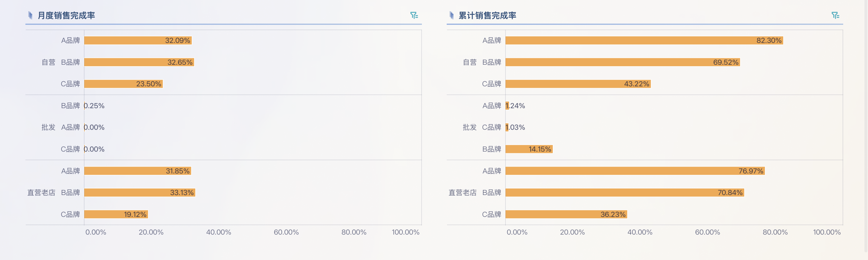The image size is (868, 260).
Task: Click the 0.25% value label
Action: point(94,106)
